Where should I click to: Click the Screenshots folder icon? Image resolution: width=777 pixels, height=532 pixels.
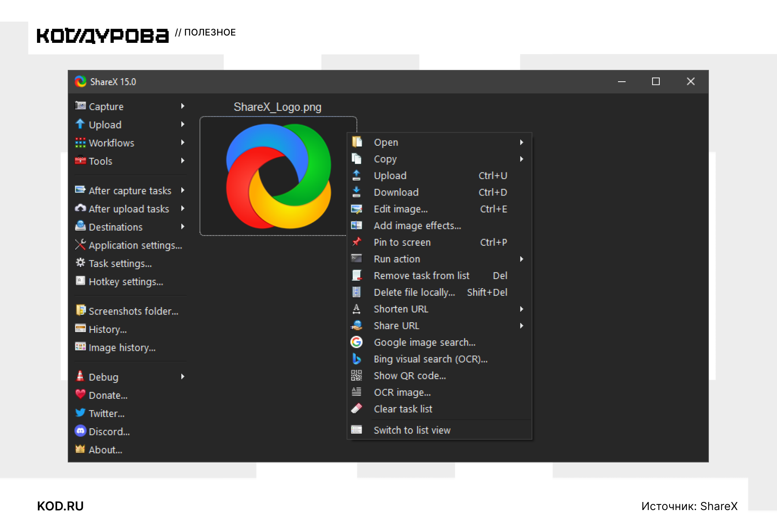(80, 310)
